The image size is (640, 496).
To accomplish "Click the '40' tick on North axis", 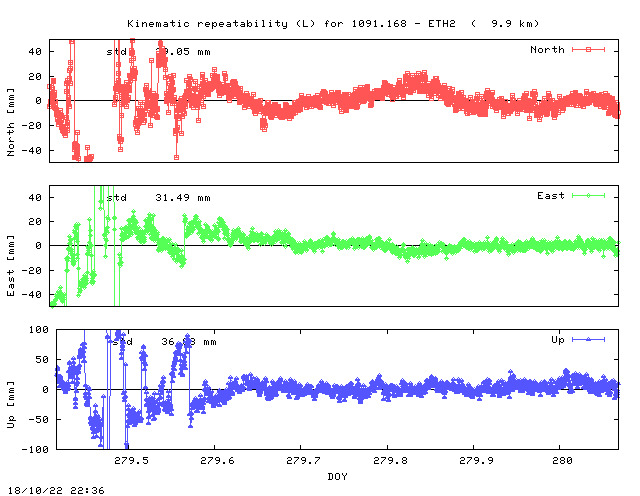I will tap(35, 51).
